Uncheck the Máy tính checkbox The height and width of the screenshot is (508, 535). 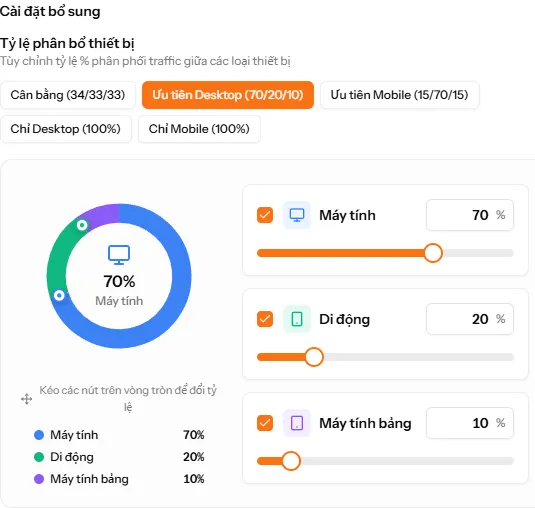click(x=265, y=215)
